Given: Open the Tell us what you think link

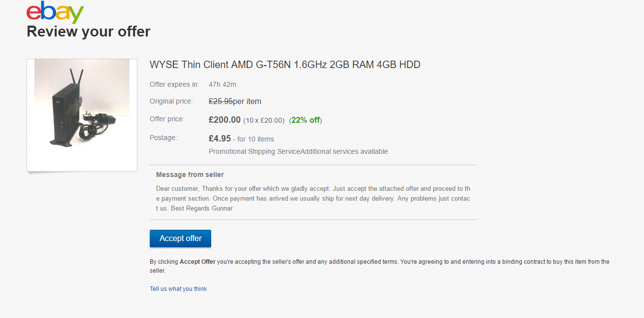Looking at the screenshot, I should coord(178,289).
